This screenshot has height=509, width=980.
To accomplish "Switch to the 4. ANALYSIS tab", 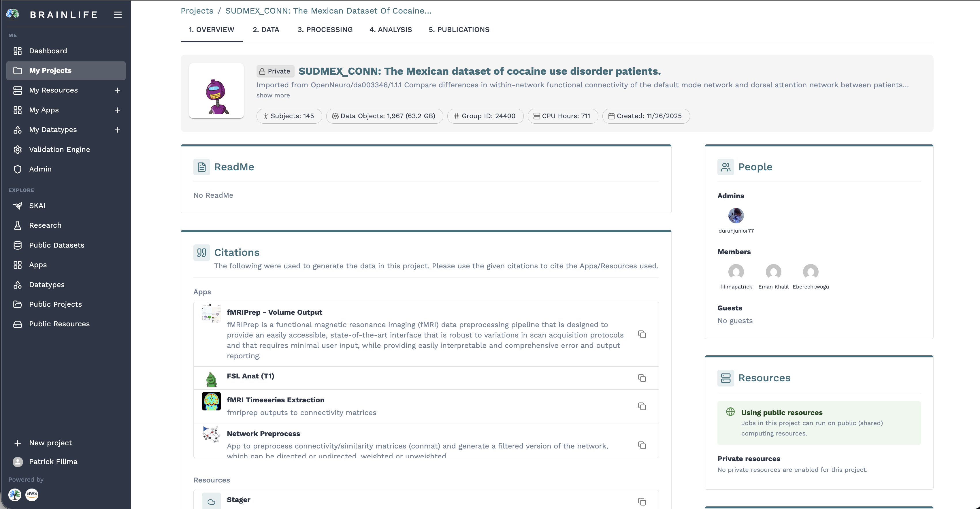I will coord(391,30).
